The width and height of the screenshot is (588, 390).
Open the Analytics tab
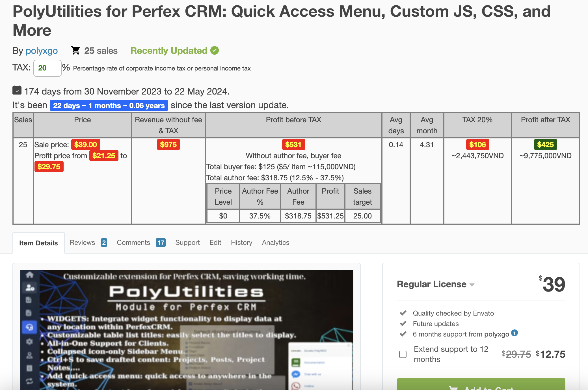(275, 243)
